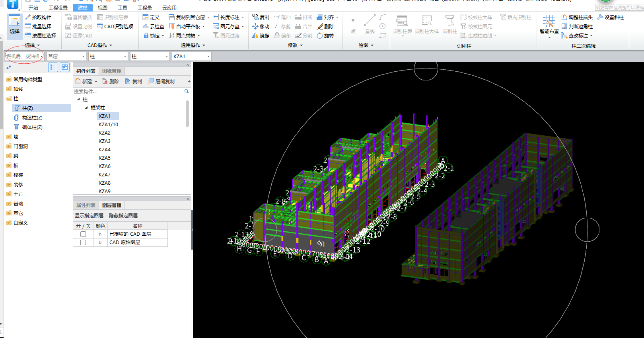The height and width of the screenshot is (338, 644).
Task: Select KZA9 in component list
Action: click(x=105, y=191)
